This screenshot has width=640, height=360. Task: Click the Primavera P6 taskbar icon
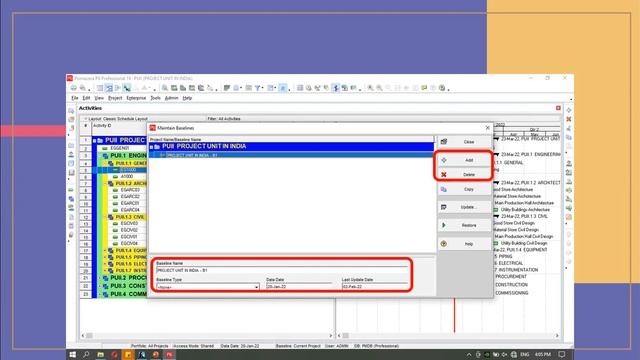click(x=169, y=354)
